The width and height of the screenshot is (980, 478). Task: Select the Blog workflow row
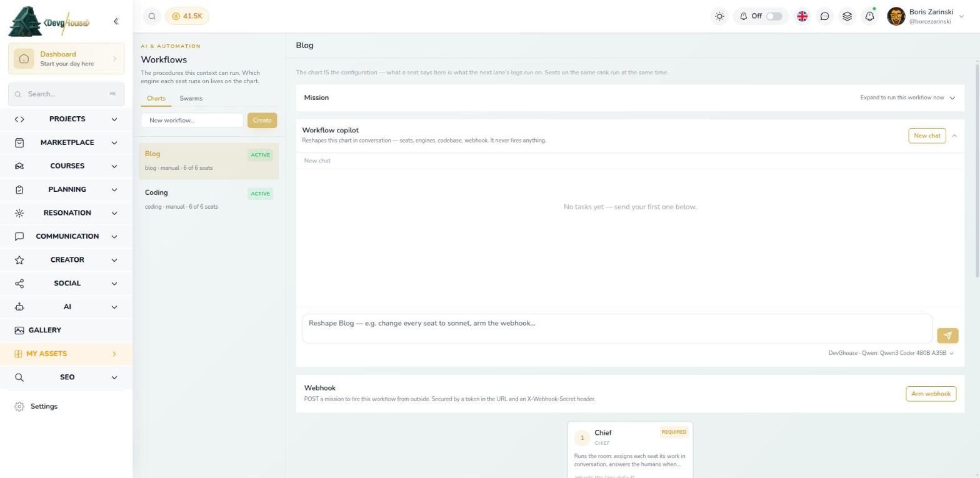tap(209, 161)
